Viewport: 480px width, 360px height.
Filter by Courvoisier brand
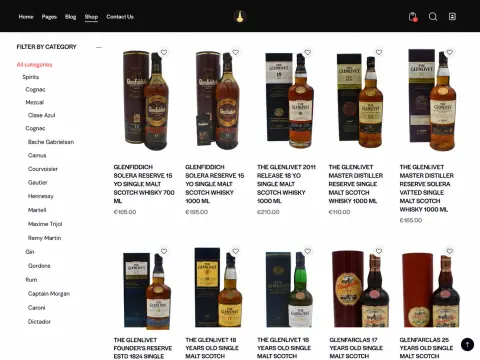pyautogui.click(x=43, y=169)
